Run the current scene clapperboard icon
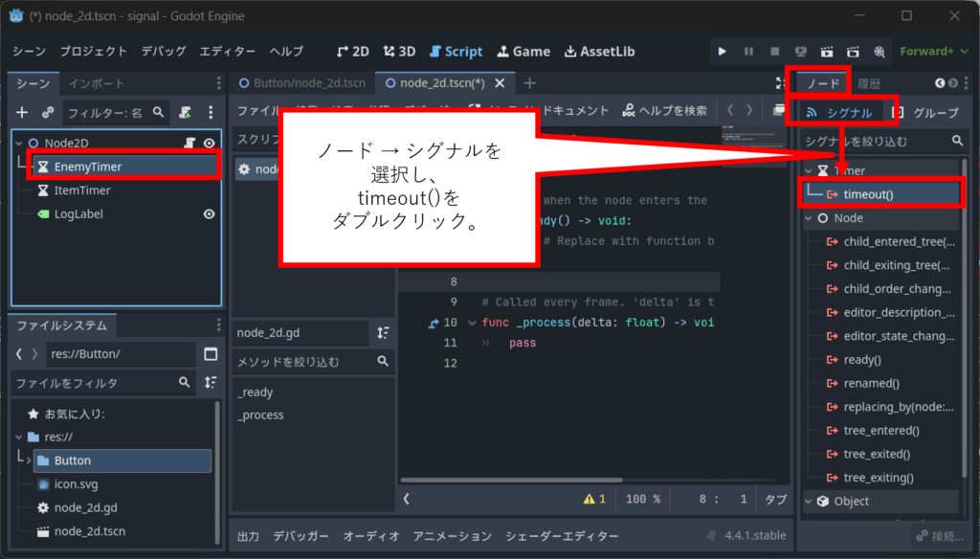Screen dimensions: 980x559 826,52
